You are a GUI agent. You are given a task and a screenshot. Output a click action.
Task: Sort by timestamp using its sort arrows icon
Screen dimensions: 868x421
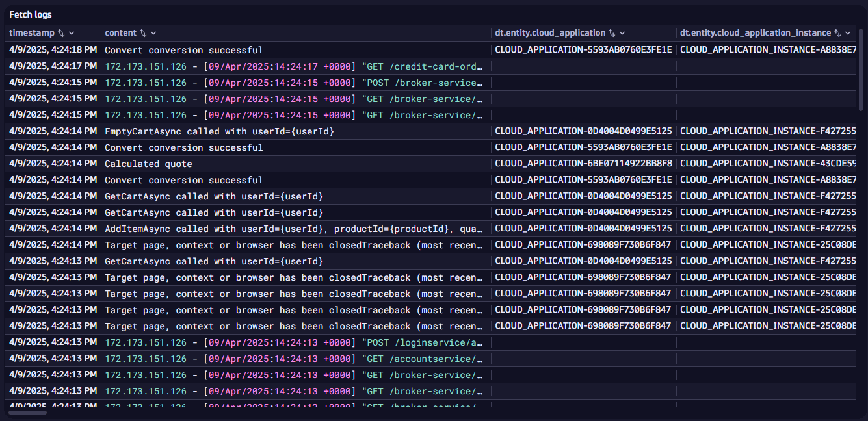pos(61,33)
